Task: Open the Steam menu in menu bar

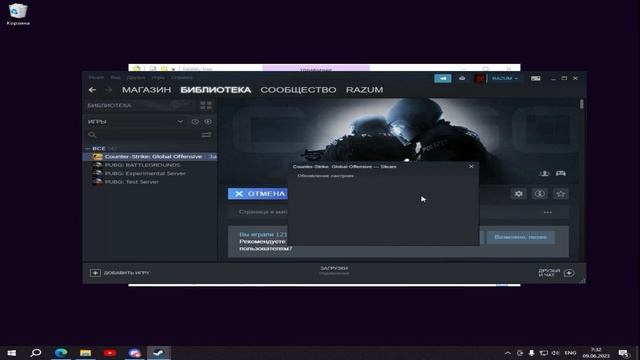Action: pos(96,77)
